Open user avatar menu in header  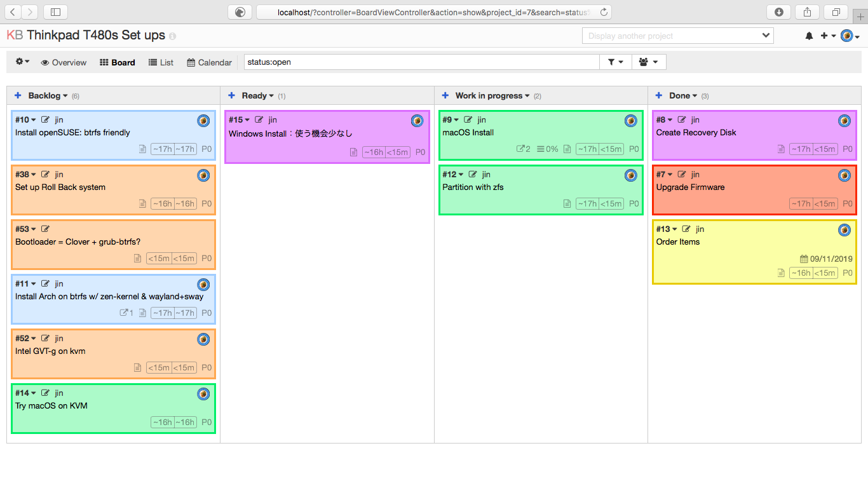(x=850, y=36)
